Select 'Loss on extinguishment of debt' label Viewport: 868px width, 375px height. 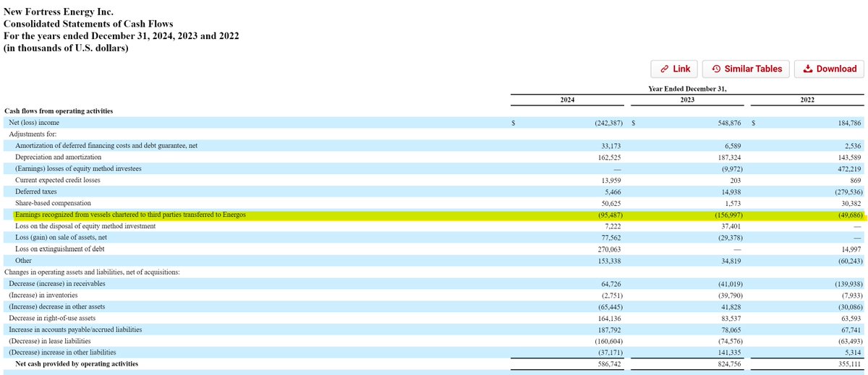coord(60,249)
